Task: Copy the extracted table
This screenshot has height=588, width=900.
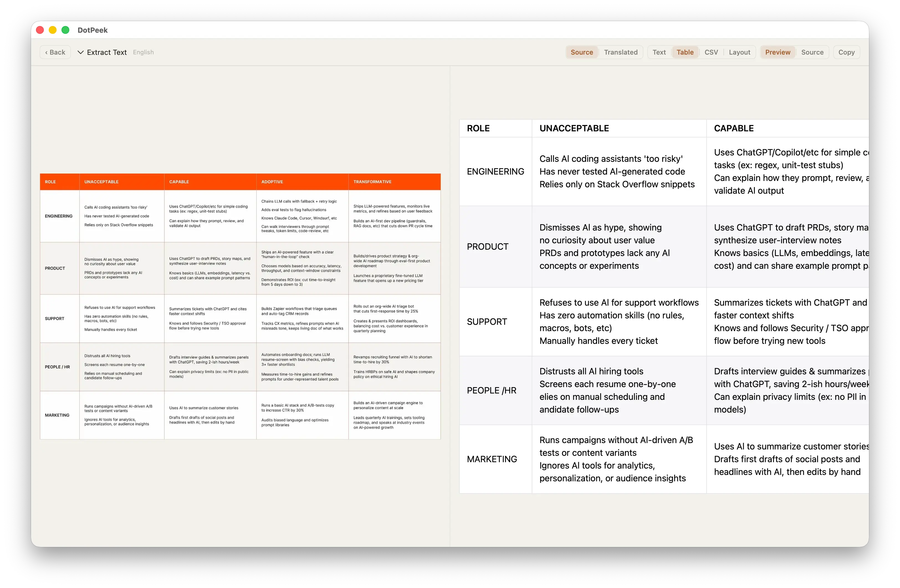Action: (x=846, y=52)
